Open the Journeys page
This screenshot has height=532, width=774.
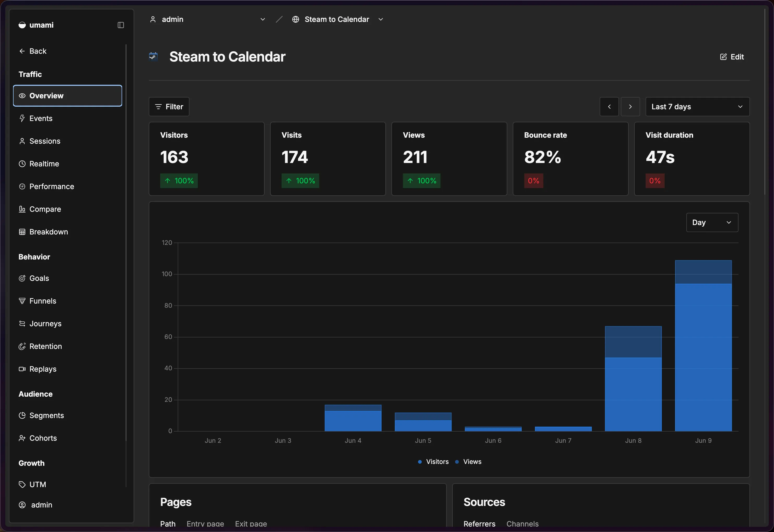point(68,324)
